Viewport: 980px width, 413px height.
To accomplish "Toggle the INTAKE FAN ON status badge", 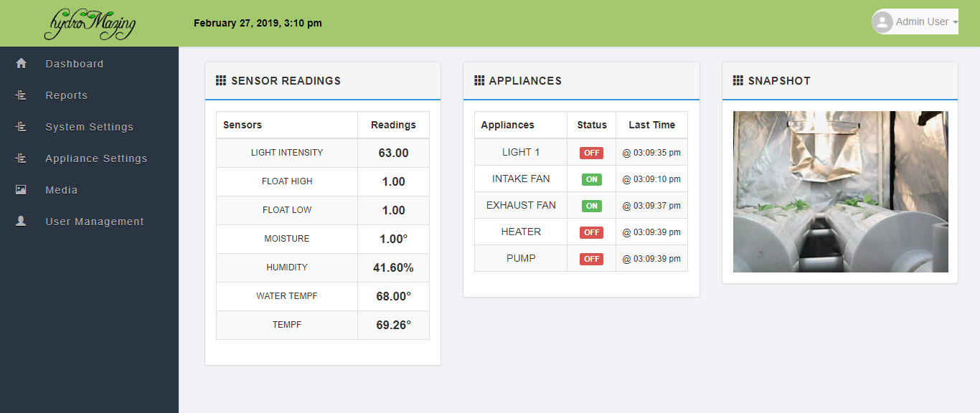I will pos(591,179).
